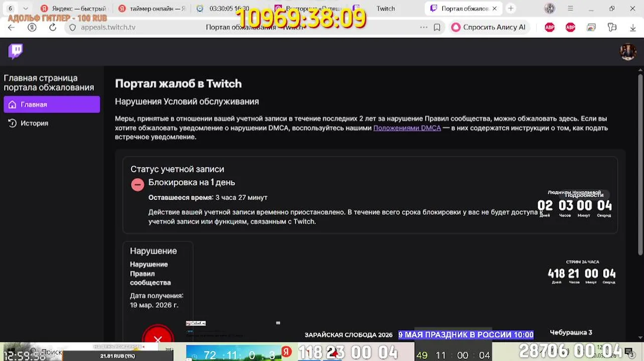Open the browser hamburger menu icon
The image size is (644, 361).
[570, 9]
